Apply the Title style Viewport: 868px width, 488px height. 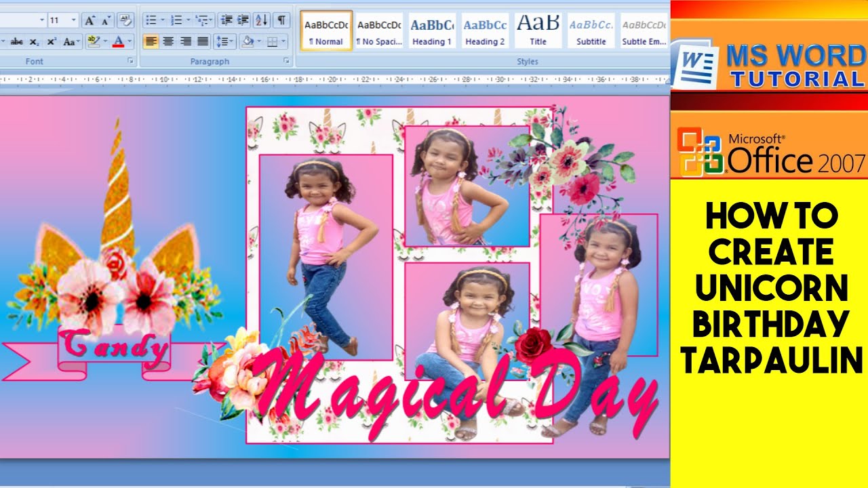coord(538,31)
